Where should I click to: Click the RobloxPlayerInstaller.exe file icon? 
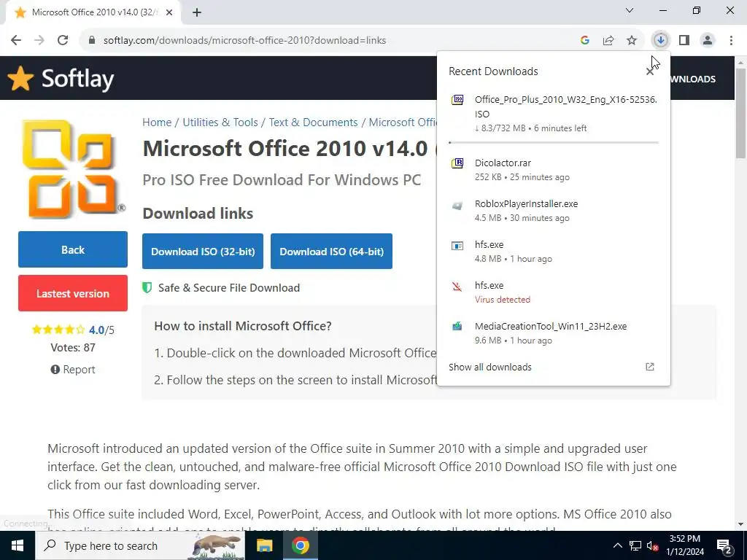point(457,206)
